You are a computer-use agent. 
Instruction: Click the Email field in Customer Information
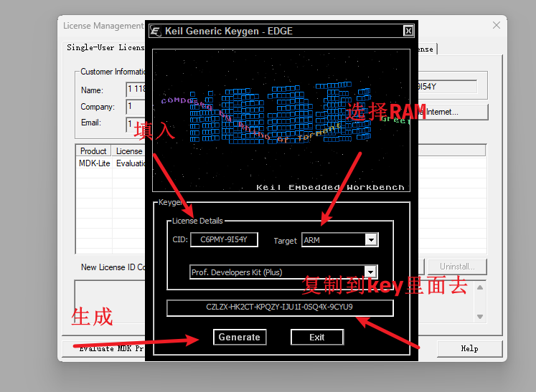click(136, 123)
